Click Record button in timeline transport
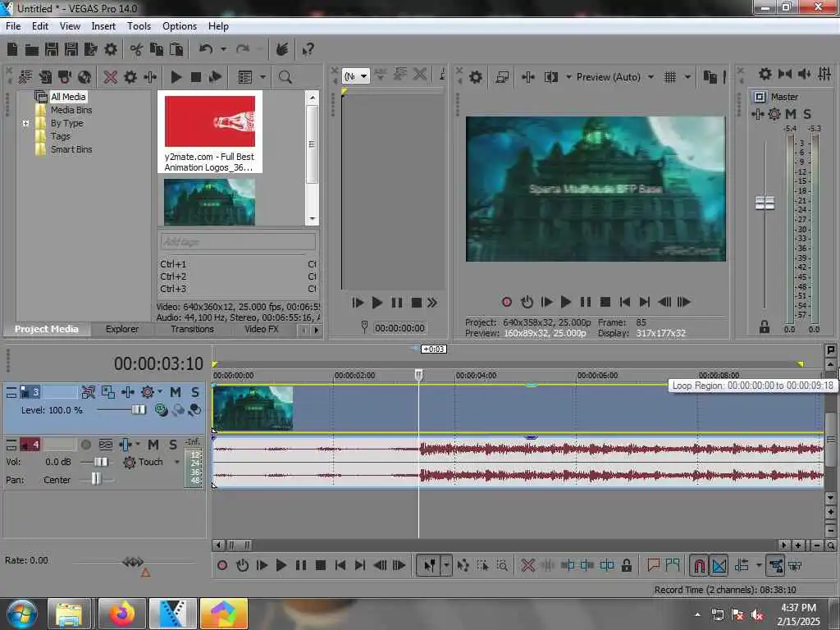This screenshot has height=630, width=840. click(x=222, y=565)
